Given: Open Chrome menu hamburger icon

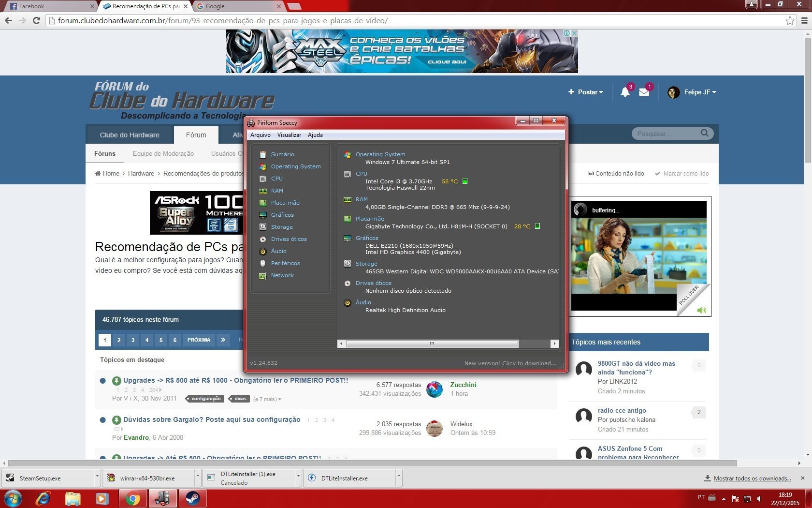Looking at the screenshot, I should tap(804, 20).
